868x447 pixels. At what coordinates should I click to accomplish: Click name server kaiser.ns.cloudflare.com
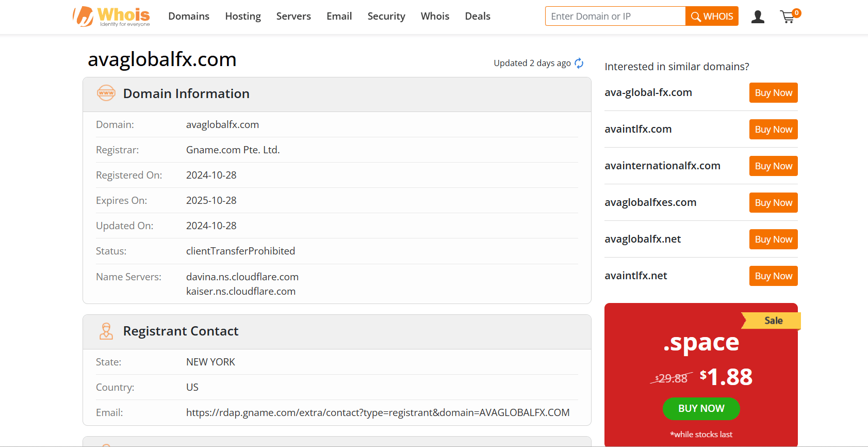[x=241, y=291]
